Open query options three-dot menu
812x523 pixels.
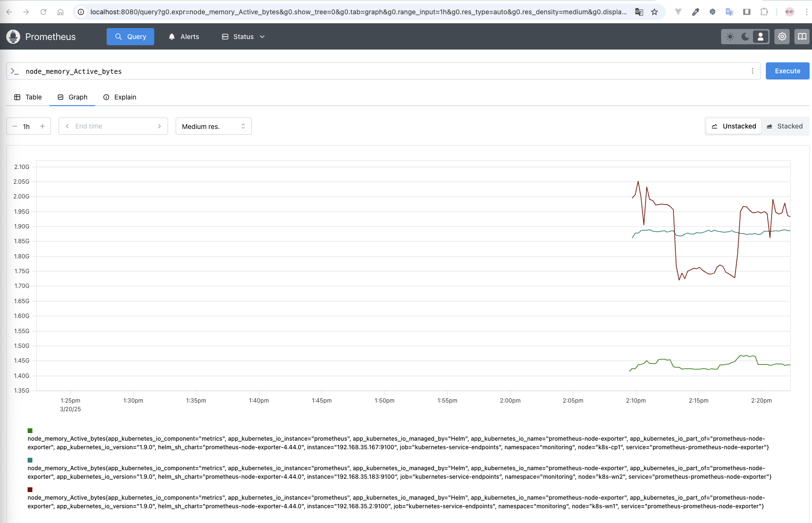(753, 71)
